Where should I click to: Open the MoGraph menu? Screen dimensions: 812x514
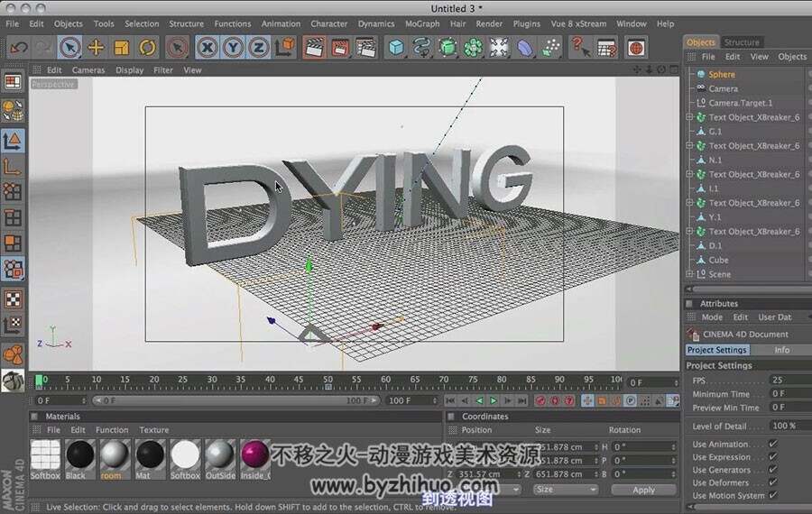[422, 23]
